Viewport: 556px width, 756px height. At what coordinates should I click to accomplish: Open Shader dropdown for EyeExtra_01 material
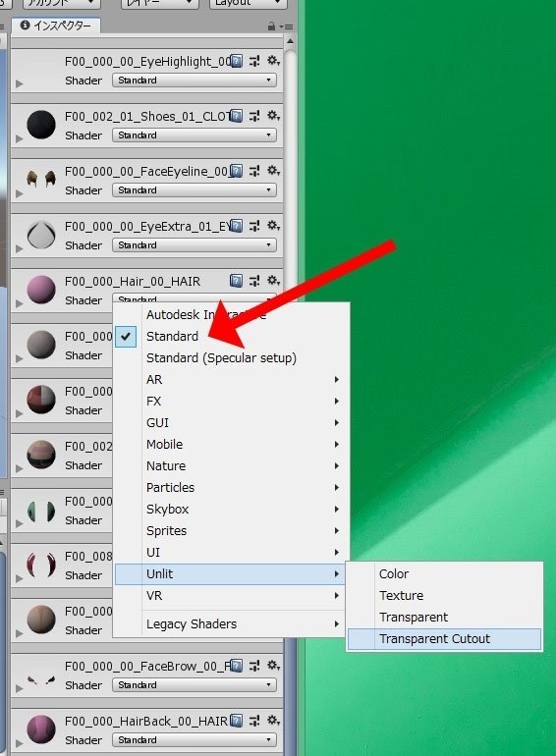coord(195,245)
